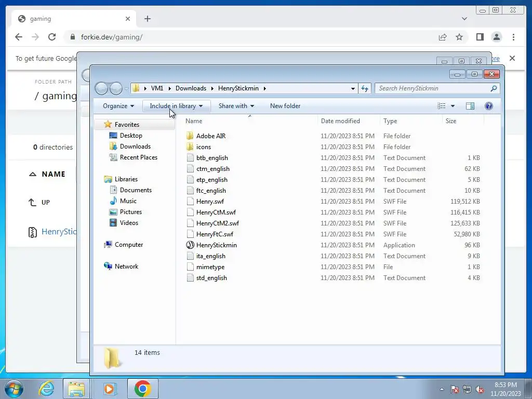Open the Chrome profile avatar
This screenshot has width=532, height=399.
[x=497, y=37]
